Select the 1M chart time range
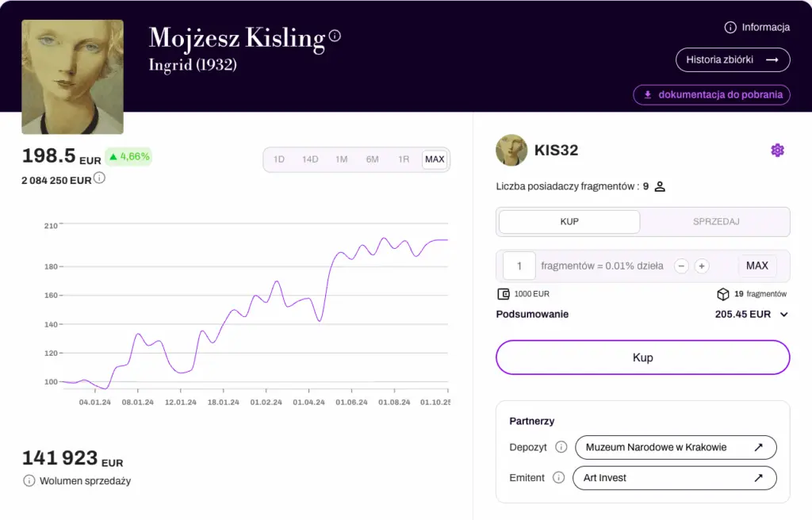 [341, 159]
